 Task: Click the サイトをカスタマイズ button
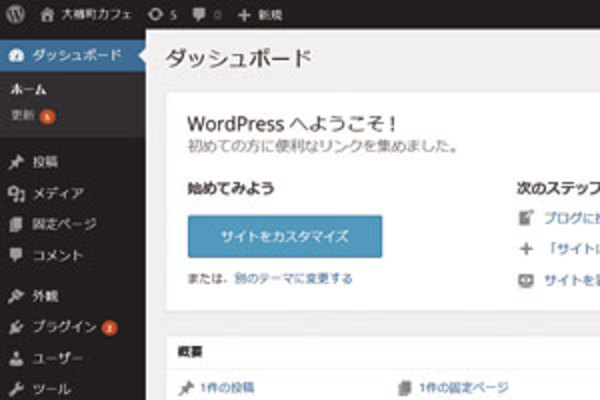pyautogui.click(x=285, y=237)
